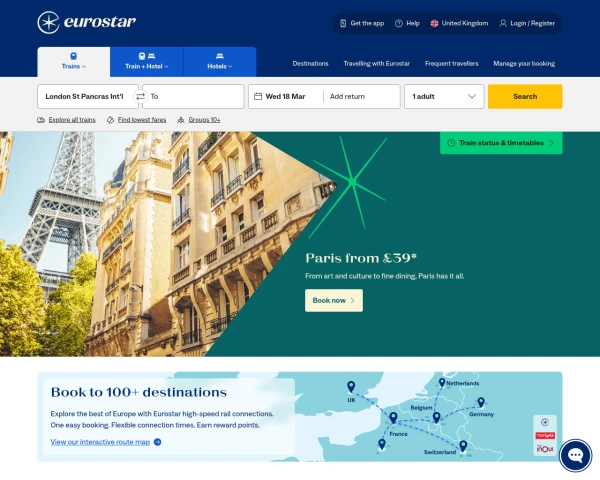Click the Eurostar logo badge on map

[x=545, y=422]
